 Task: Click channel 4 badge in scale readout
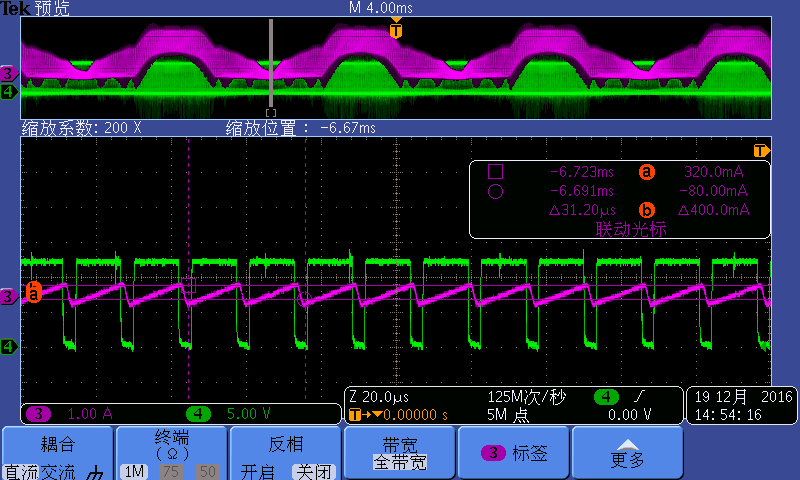[x=198, y=414]
